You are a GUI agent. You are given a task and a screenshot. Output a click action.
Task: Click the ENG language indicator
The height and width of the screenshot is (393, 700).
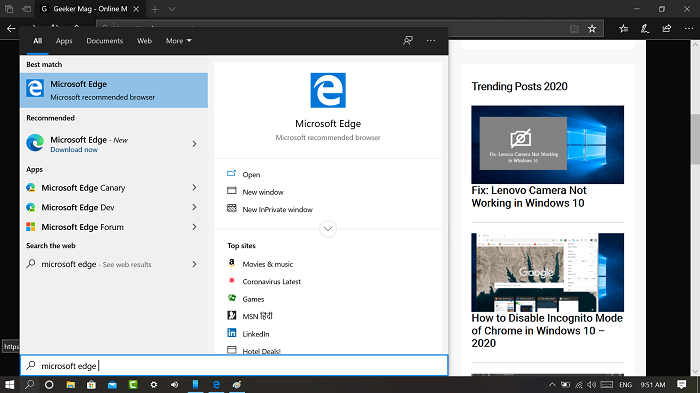625,385
